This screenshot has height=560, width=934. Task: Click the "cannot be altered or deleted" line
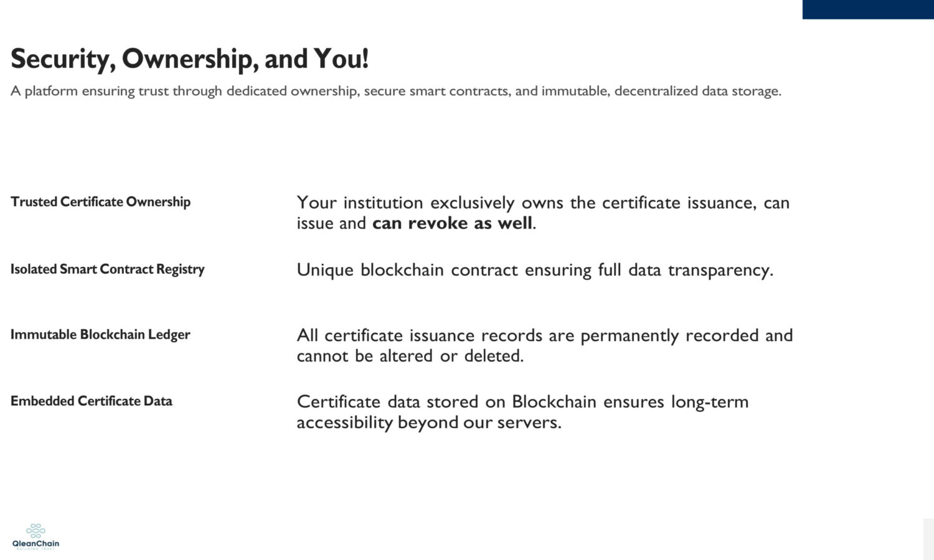point(410,356)
